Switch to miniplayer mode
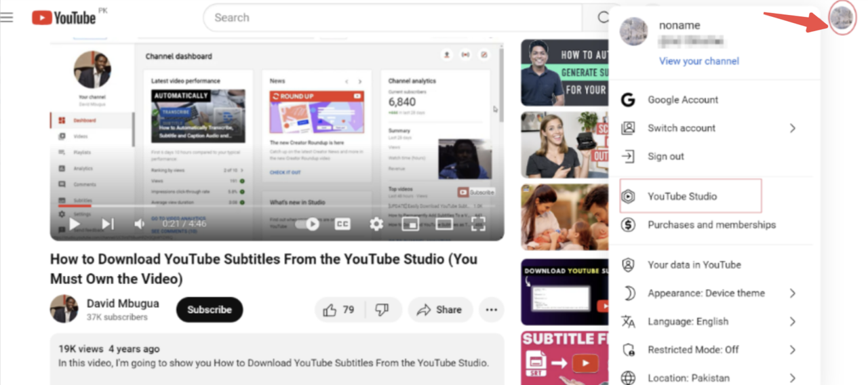 pos(410,224)
